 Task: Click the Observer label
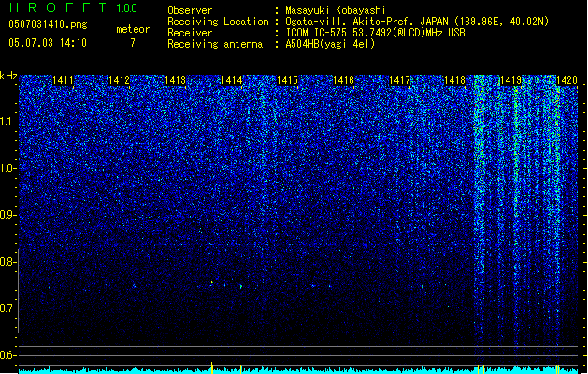pyautogui.click(x=190, y=10)
